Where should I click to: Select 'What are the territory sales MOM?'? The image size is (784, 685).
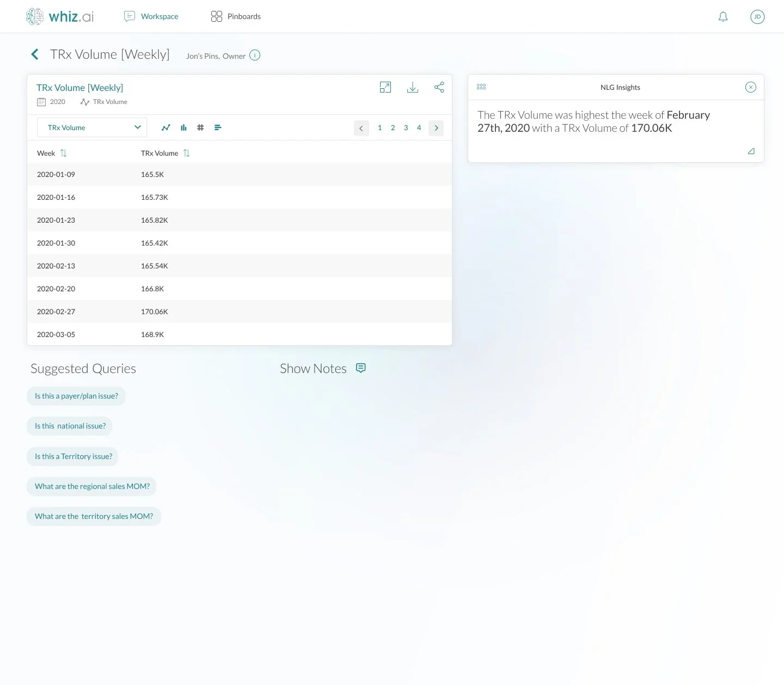(x=94, y=516)
